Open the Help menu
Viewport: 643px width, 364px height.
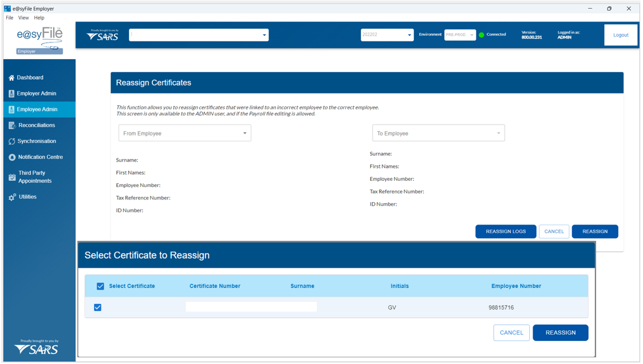(x=39, y=18)
